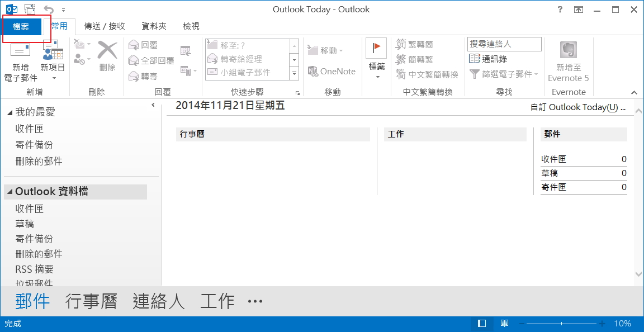Click the 轉寄 forward icon
The image size is (644, 332).
134,76
